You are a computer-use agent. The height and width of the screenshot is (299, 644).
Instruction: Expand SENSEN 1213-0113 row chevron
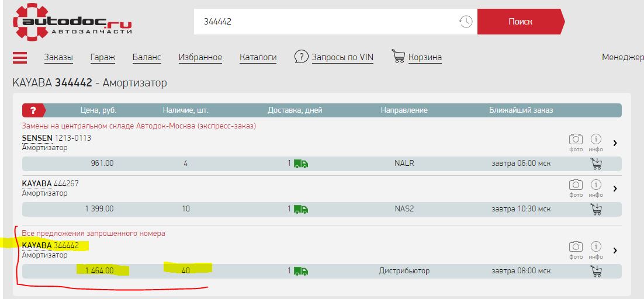[615, 142]
